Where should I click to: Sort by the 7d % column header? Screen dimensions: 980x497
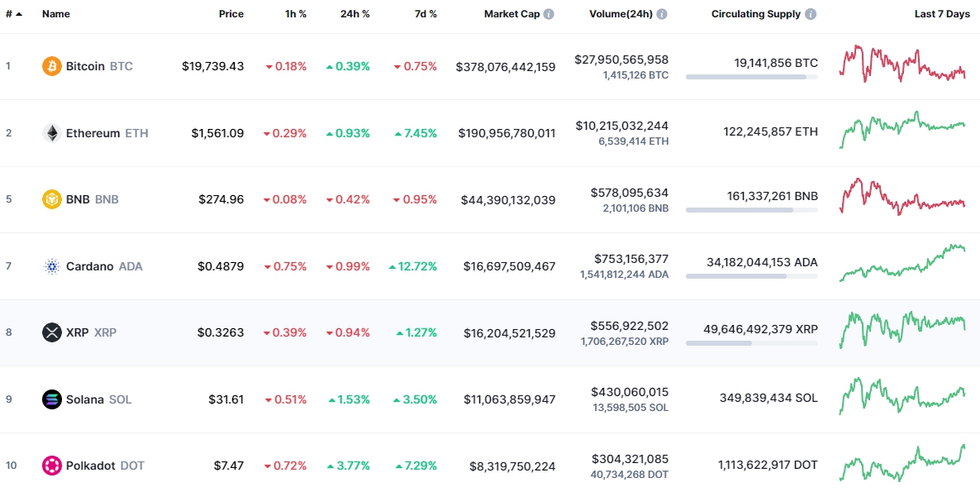426,14
